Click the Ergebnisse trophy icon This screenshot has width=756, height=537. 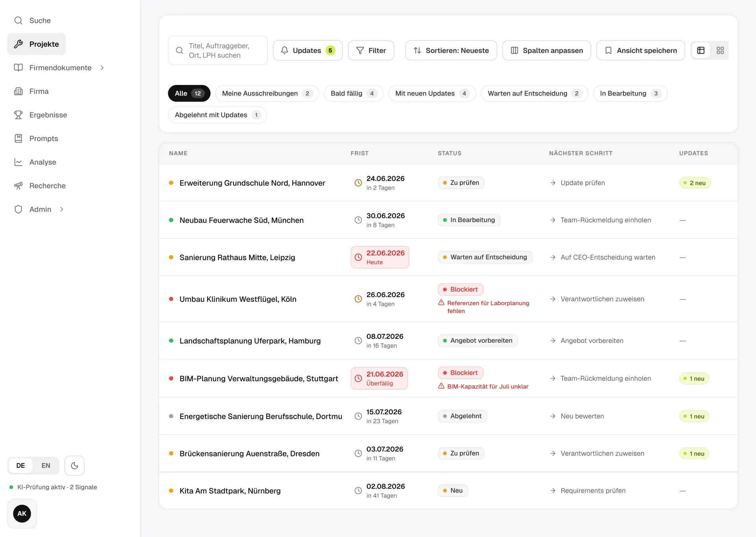(18, 115)
